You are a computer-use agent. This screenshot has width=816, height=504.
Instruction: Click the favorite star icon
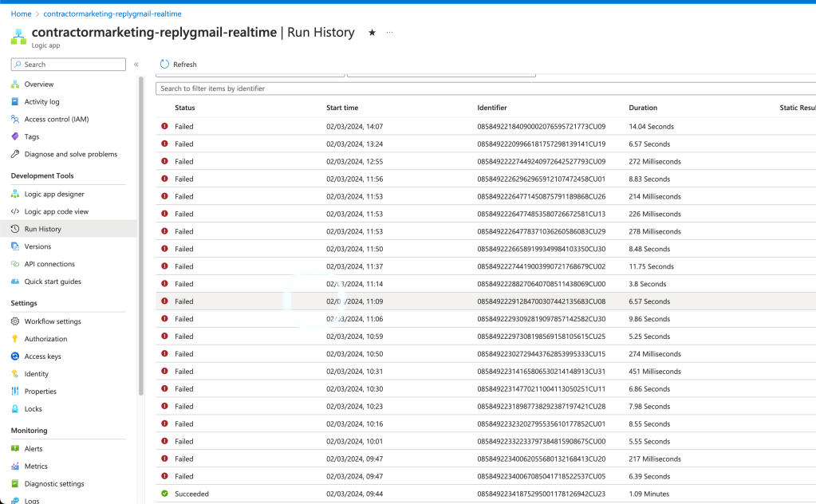click(x=372, y=32)
